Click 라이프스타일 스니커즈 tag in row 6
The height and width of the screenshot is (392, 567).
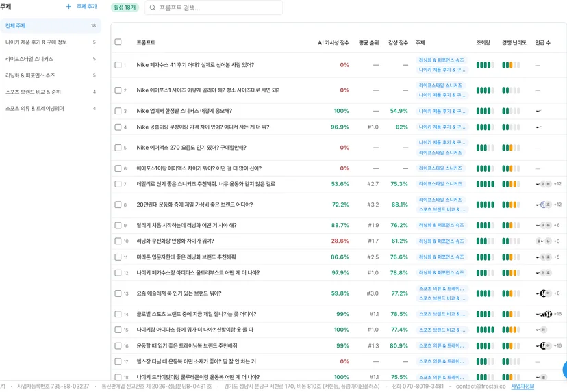point(440,168)
